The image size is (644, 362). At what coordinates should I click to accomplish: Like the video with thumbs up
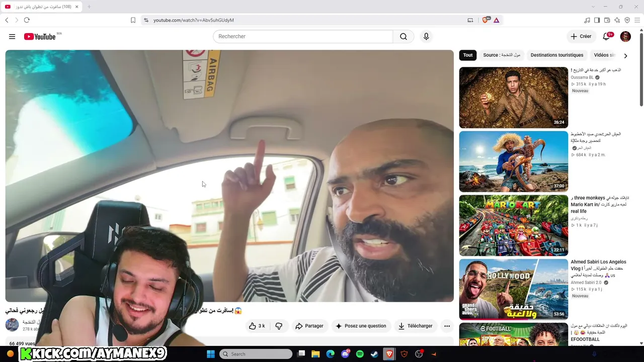click(257, 326)
